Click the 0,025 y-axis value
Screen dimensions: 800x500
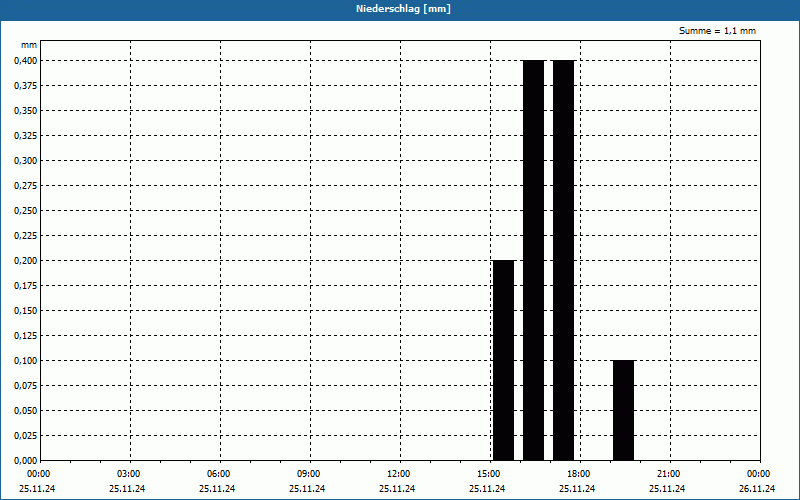click(26, 436)
